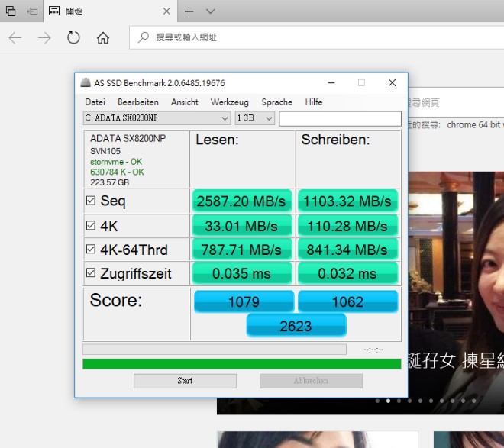Open the Datei menu
The width and height of the screenshot is (504, 448).
tap(95, 102)
